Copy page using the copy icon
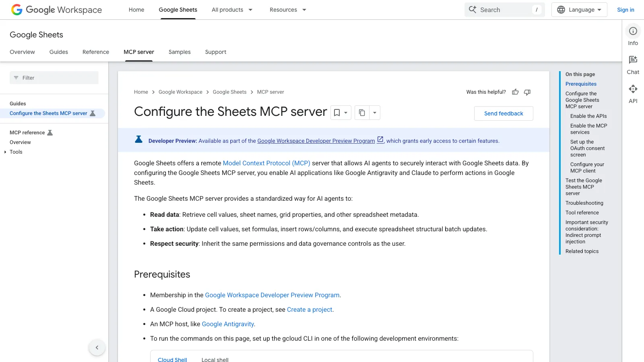Image resolution: width=644 pixels, height=362 pixels. pos(362,113)
